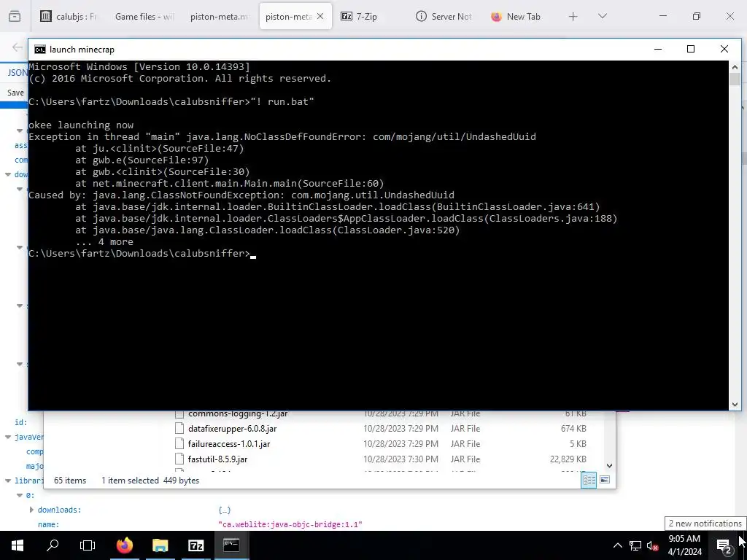Screen dimensions: 747x560
Task: Click the 7-Zip tab favicon
Action: coord(347,17)
